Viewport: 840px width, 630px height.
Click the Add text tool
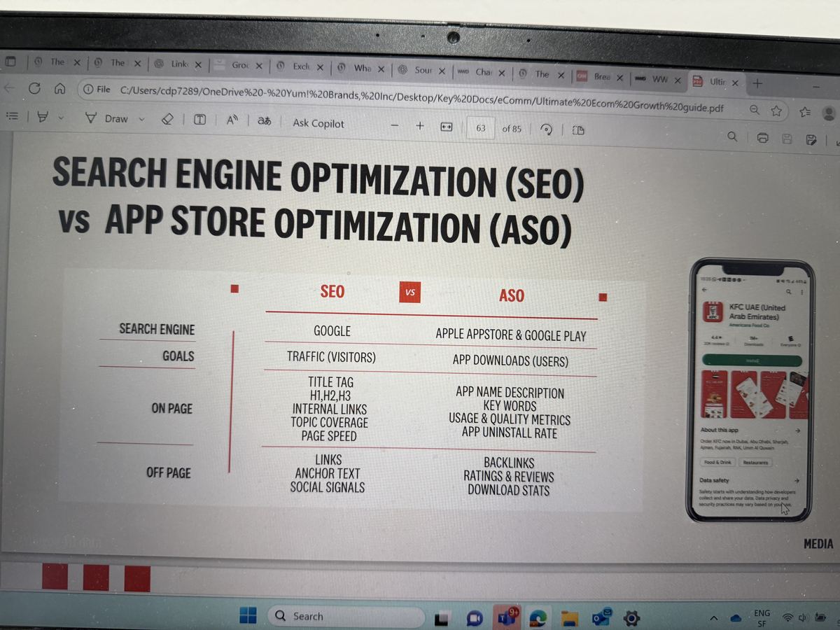[x=199, y=120]
